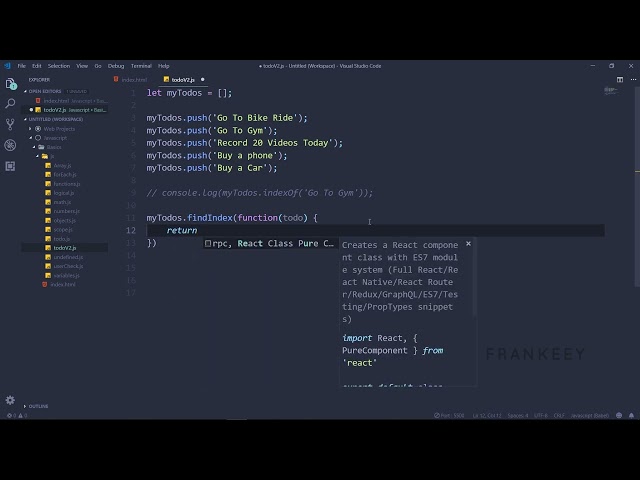Collapse the Untitled (Workspace) section
This screenshot has width=640, height=480.
tap(25, 119)
